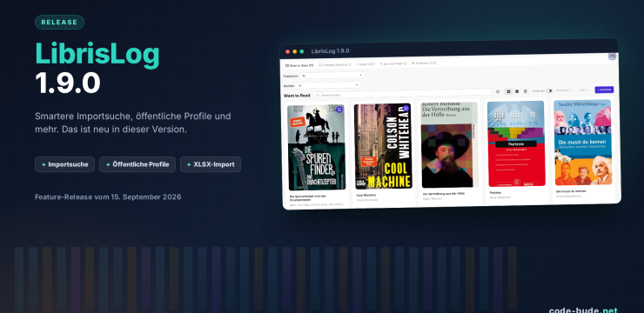
Task: Click the RELEASE badge
Action: [59, 22]
